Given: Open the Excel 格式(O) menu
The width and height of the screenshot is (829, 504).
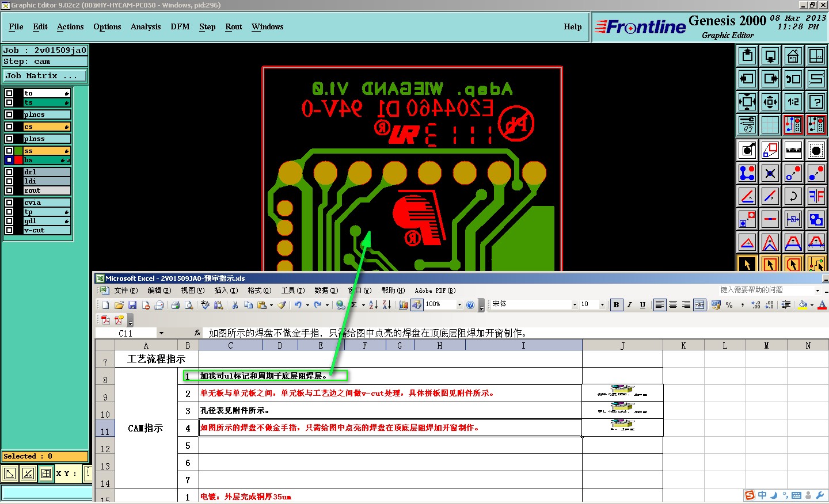Looking at the screenshot, I should tap(259, 291).
